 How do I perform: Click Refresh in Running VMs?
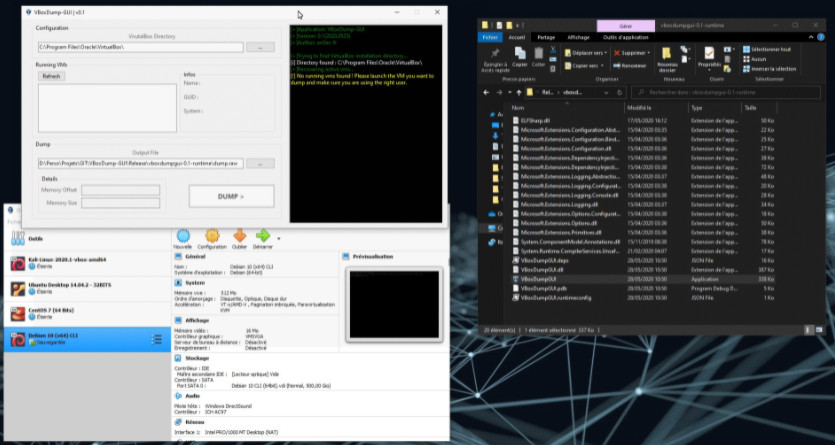point(52,76)
